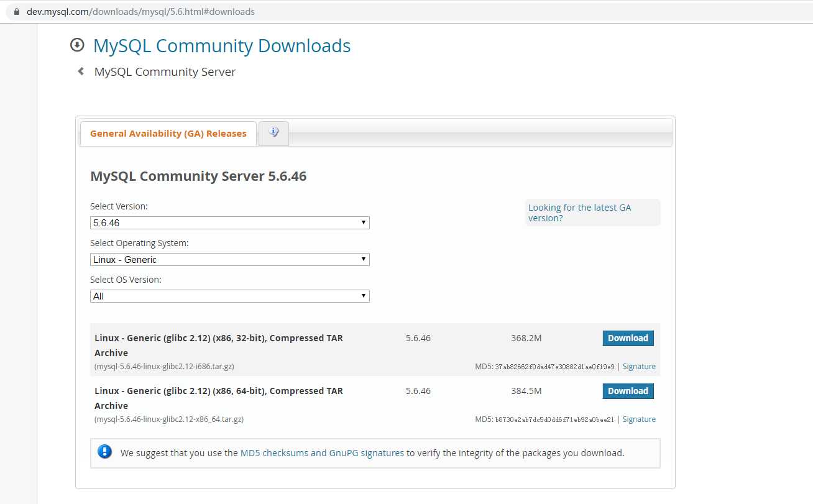Click the download circle icon beside page title
This screenshot has width=813, height=504.
(x=77, y=45)
